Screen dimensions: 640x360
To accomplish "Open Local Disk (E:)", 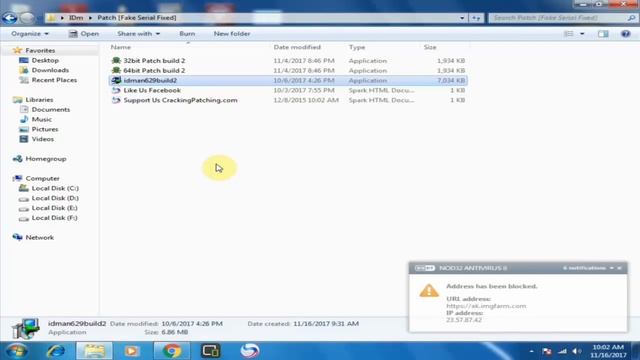I will (x=54, y=208).
